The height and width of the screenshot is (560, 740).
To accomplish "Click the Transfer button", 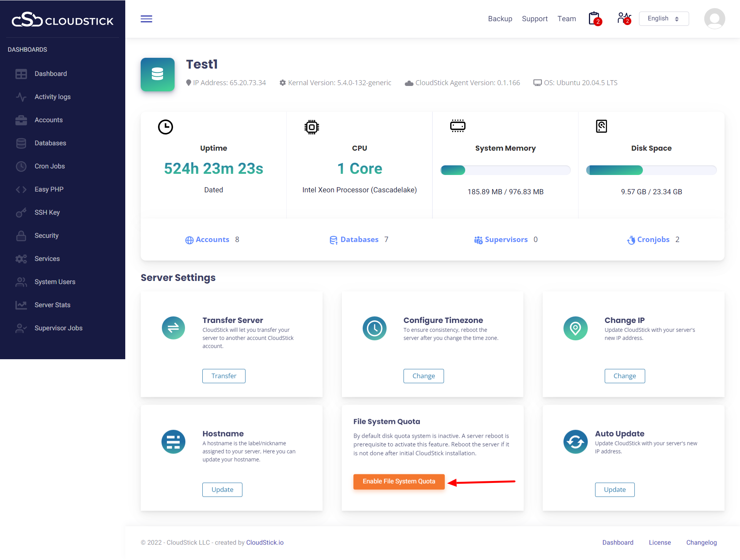I will coord(224,376).
